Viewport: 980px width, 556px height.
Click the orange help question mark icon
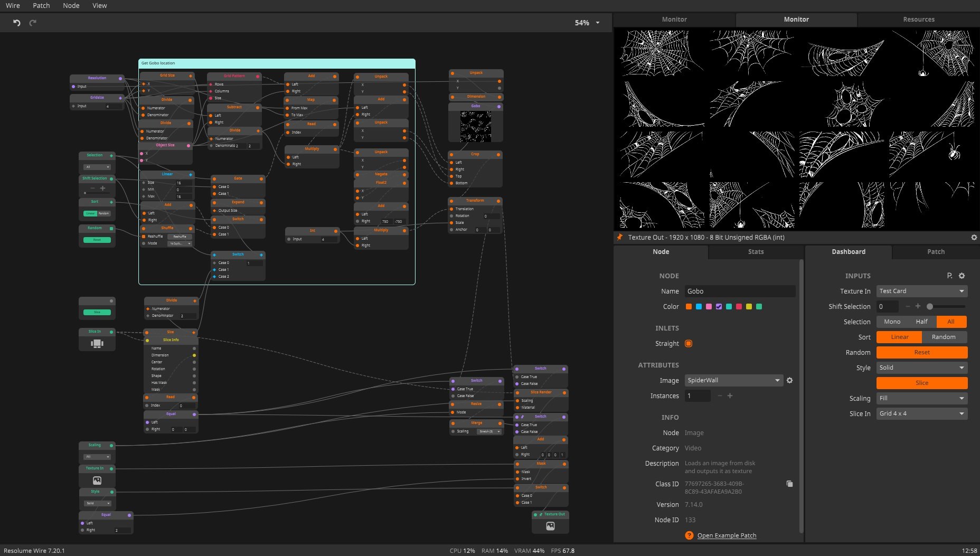[x=689, y=535]
